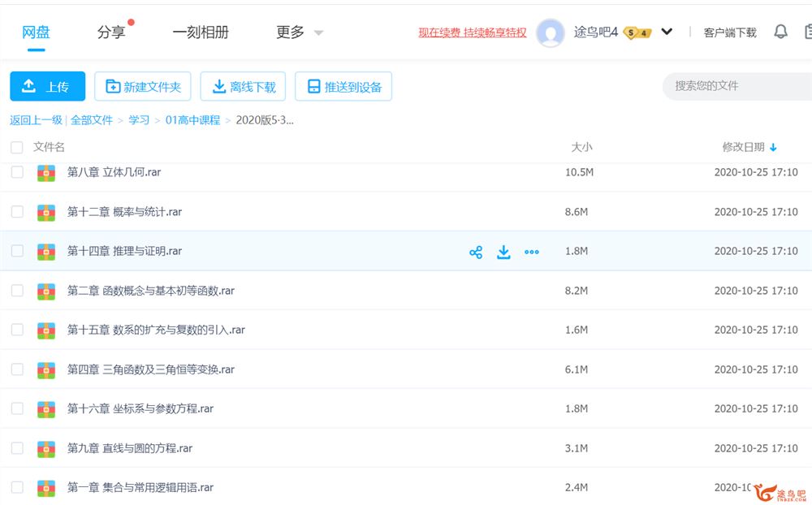Switch to the 分享 tab
Viewport: 812px width, 505px height.
tap(110, 32)
